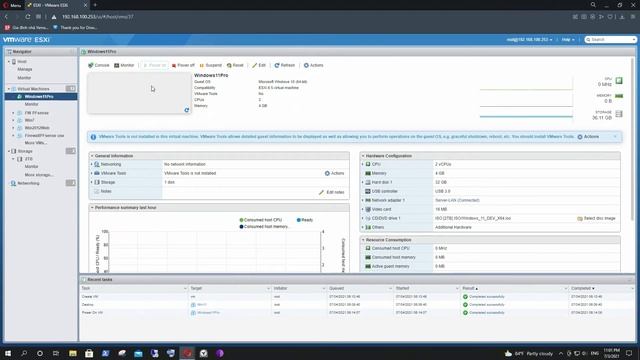Select Windows11Pro in the Navigator tree
The width and height of the screenshot is (640, 360).
coord(39,97)
